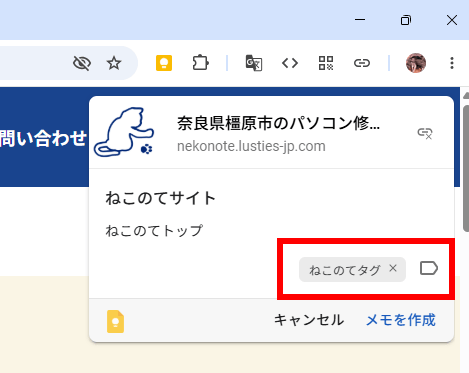
Task: Open the Extensions puzzle-piece menu
Action: click(201, 63)
